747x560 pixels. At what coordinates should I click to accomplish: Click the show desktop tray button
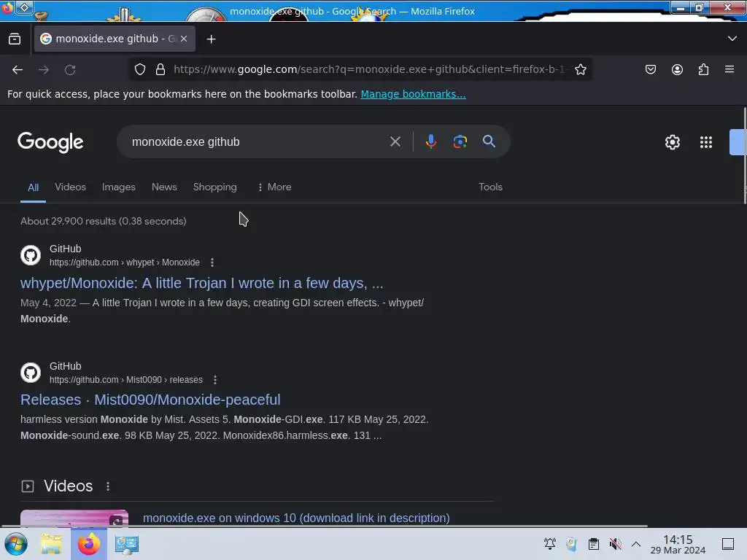[728, 544]
